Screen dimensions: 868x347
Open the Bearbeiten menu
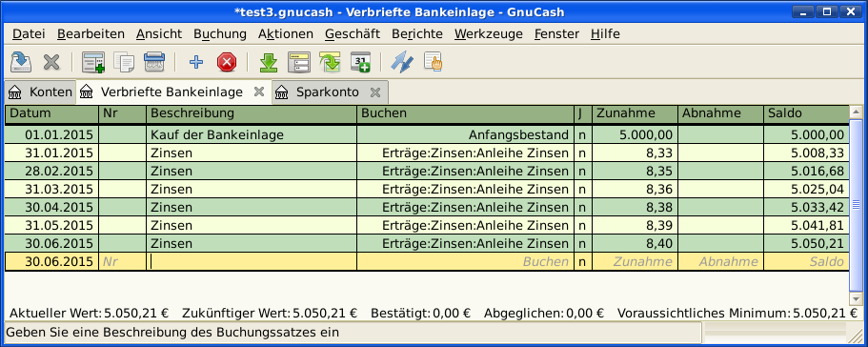coord(91,33)
